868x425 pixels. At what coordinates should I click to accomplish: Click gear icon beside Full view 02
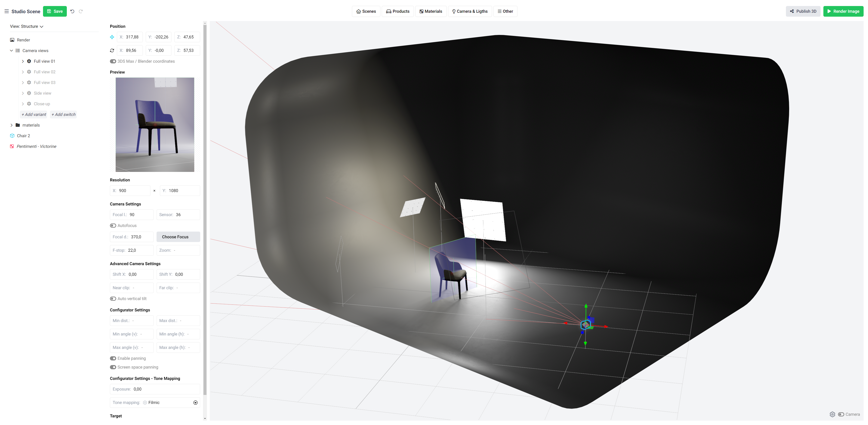pos(29,72)
